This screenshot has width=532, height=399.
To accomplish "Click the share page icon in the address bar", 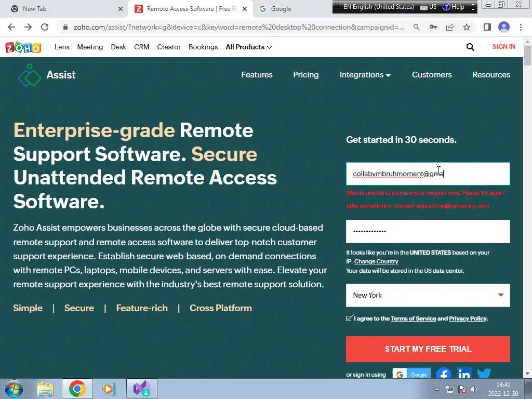I will pyautogui.click(x=450, y=27).
